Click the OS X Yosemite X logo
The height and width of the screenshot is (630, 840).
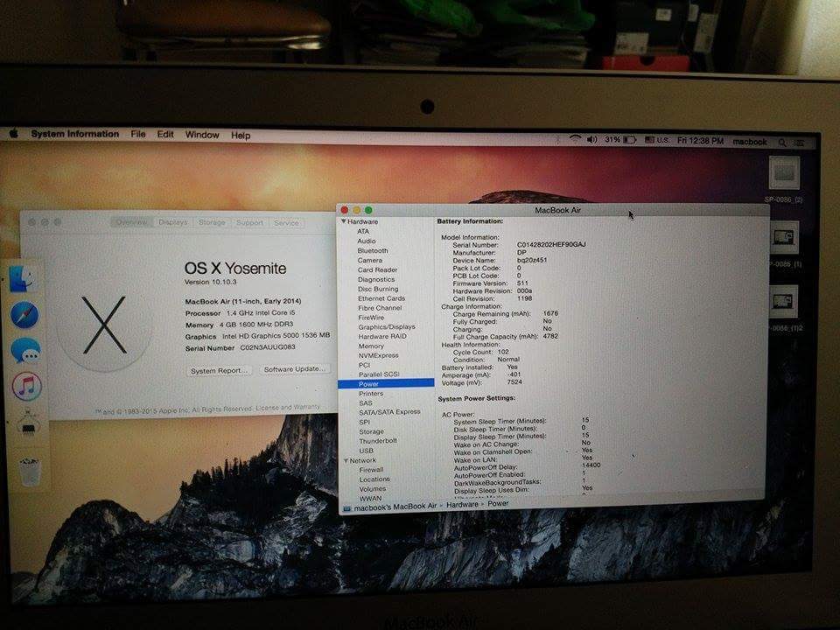coord(104,325)
